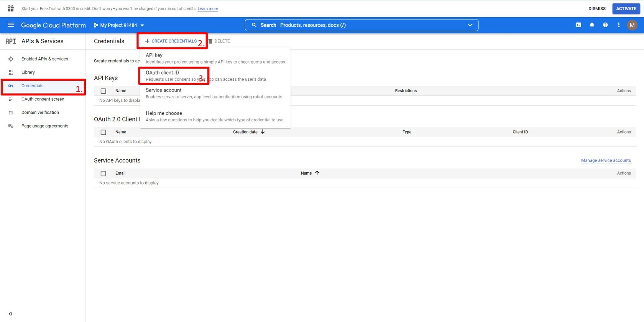Focus the Search products, resources, docs field
This screenshot has height=322, width=644.
point(361,25)
